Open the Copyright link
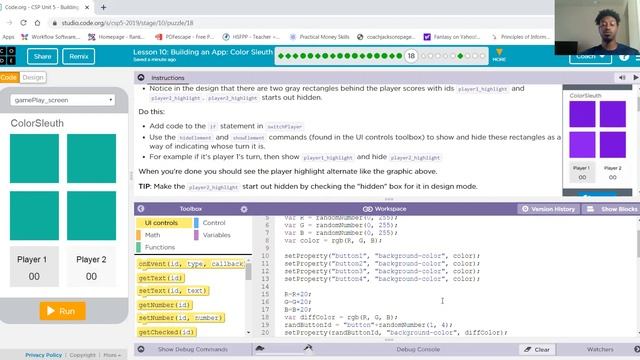This screenshot has height=360, width=640. 82,355
